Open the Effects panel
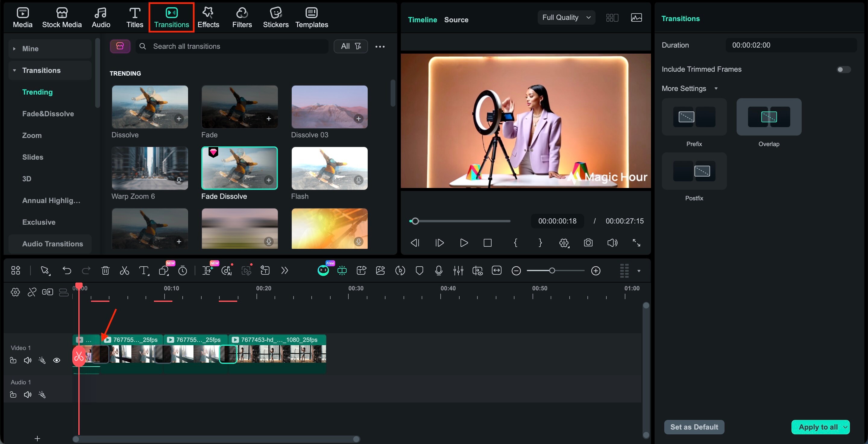Screen dimensions: 868x444 tap(208, 17)
